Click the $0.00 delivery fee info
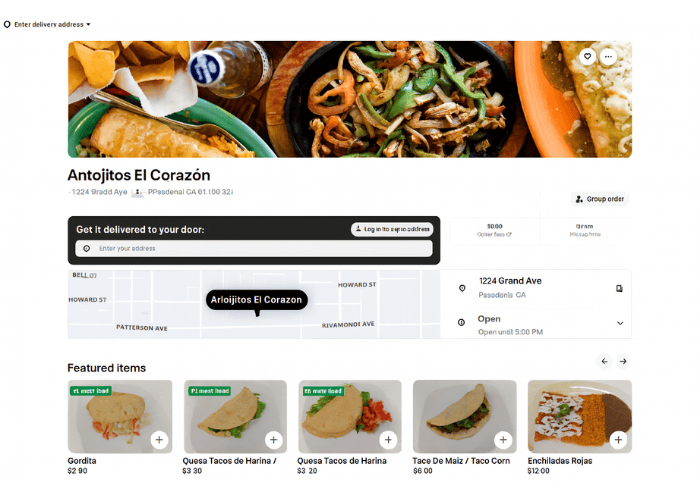 click(495, 230)
